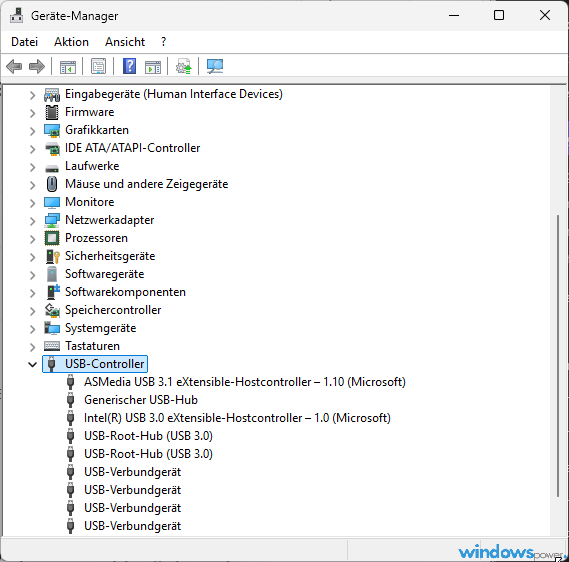This screenshot has height=562, width=569.
Task: Click the Generischer USB-Hub device icon
Action: coord(70,400)
